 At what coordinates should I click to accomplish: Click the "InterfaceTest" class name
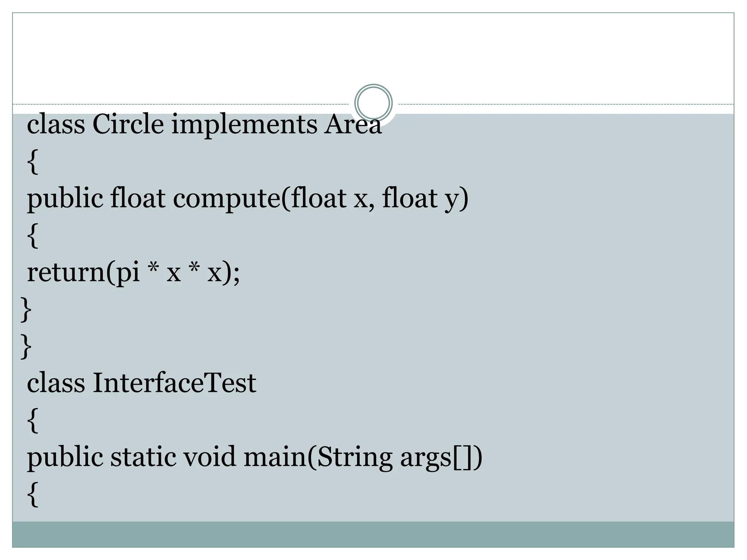point(174,383)
